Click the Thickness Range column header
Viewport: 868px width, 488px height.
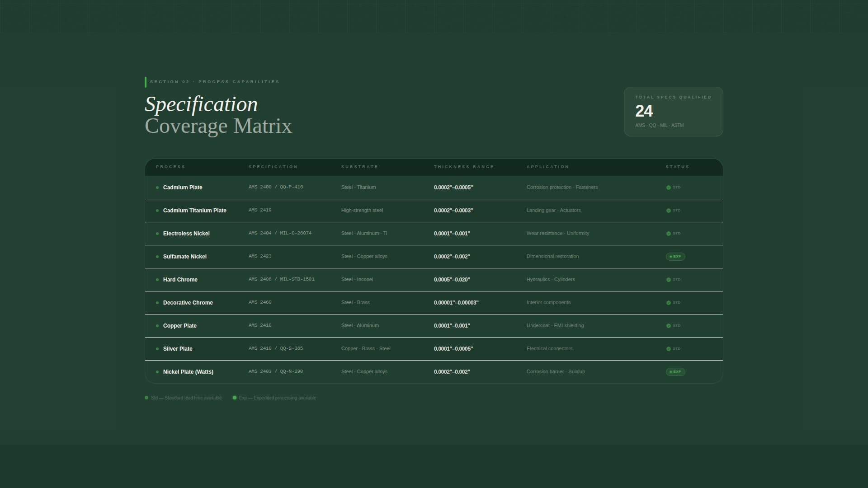tap(464, 167)
